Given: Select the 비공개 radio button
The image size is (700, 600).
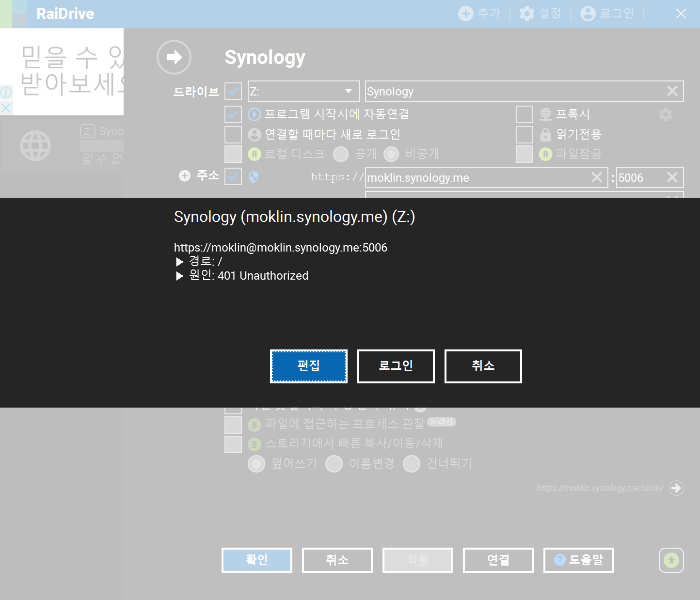Looking at the screenshot, I should 391,154.
